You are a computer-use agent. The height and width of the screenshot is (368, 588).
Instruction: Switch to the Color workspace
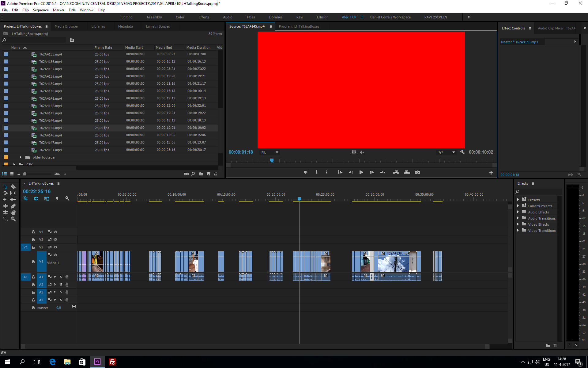coord(180,17)
